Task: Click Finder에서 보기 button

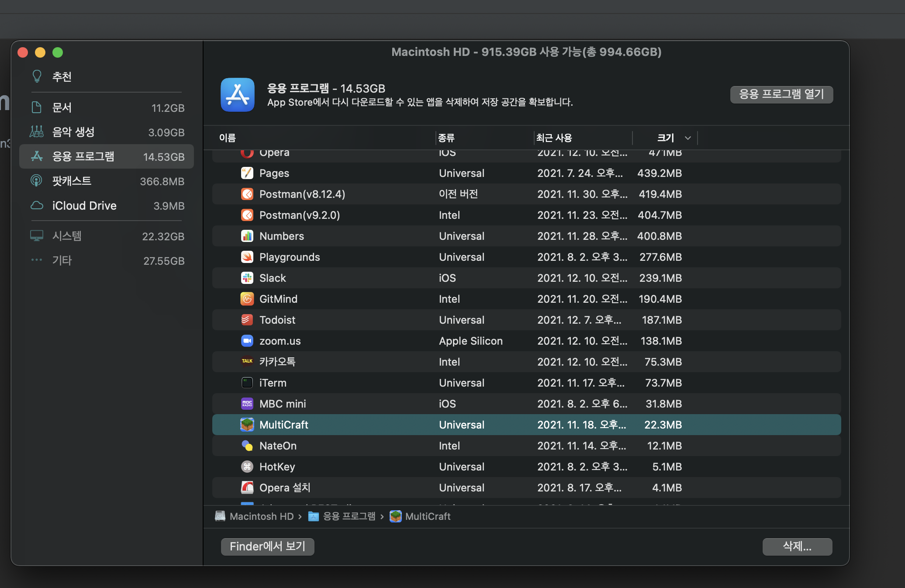Action: coord(267,546)
